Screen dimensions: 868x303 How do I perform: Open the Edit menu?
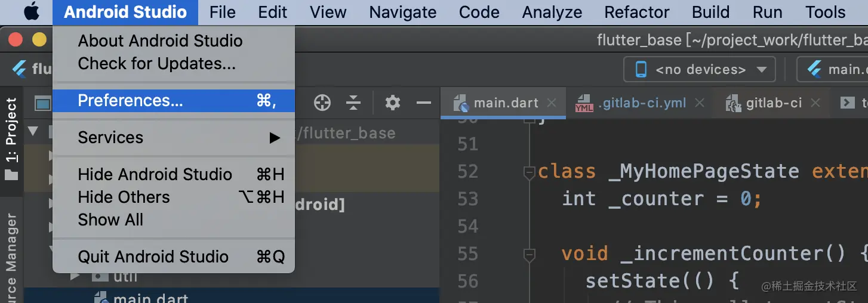click(x=273, y=12)
